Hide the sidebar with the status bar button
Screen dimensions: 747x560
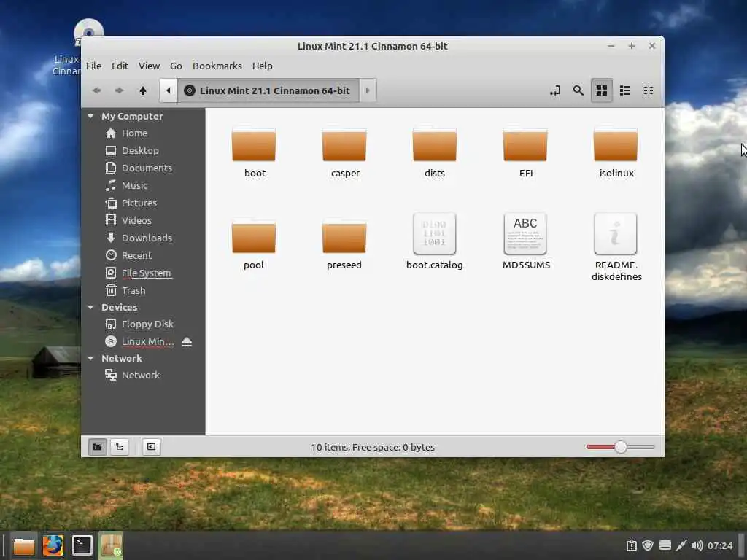coord(152,447)
